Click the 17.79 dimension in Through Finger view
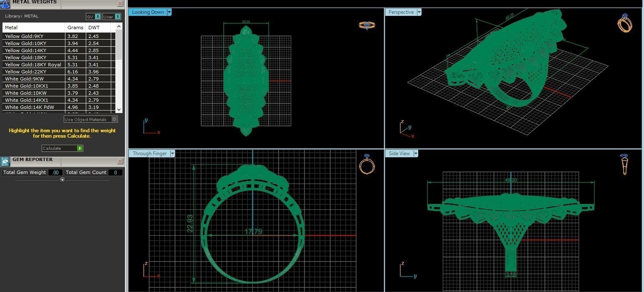Image resolution: width=644 pixels, height=292 pixels. pos(253,232)
